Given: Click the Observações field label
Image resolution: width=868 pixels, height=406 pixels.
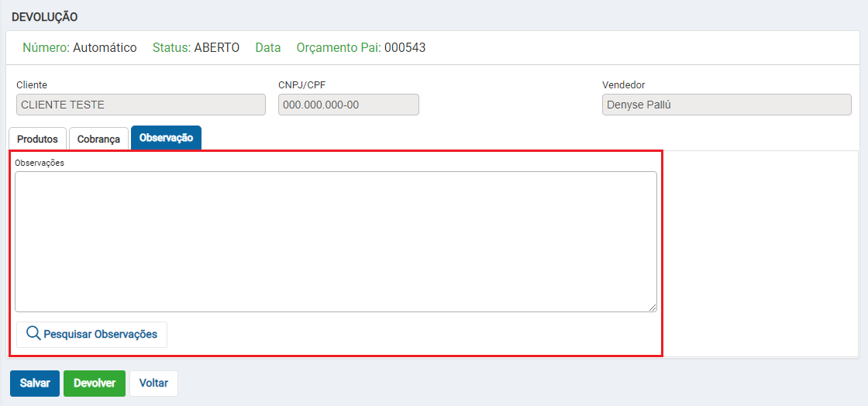Looking at the screenshot, I should (x=40, y=163).
